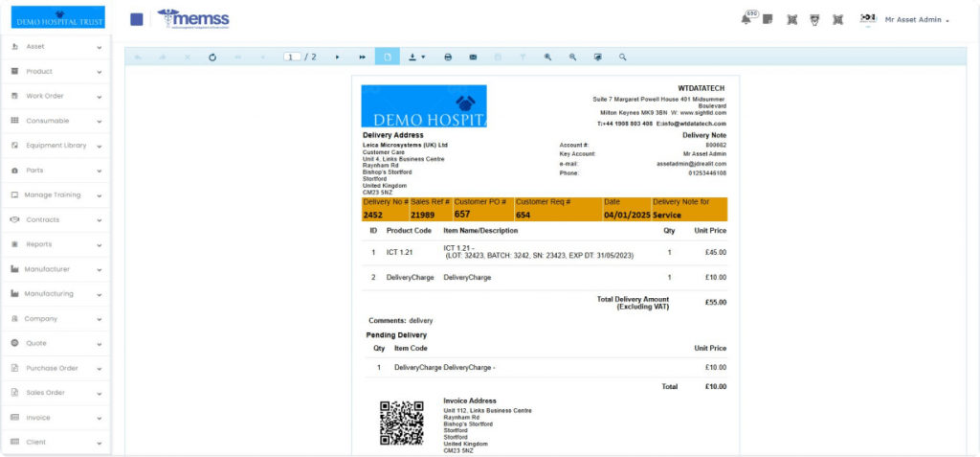Click email assetadmin@jdrealit.com
Screen dimensions: 980x457
point(691,164)
